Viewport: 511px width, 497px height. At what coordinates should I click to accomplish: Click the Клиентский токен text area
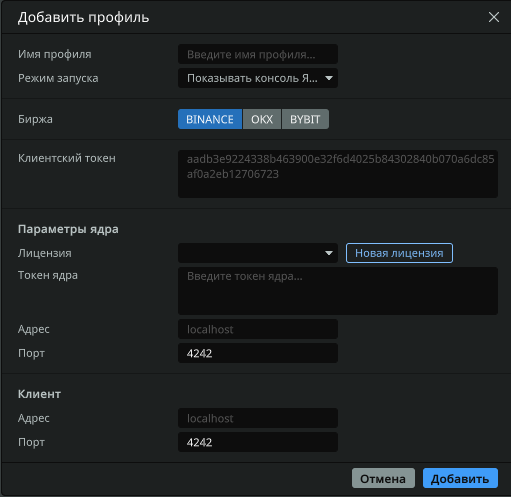point(338,174)
